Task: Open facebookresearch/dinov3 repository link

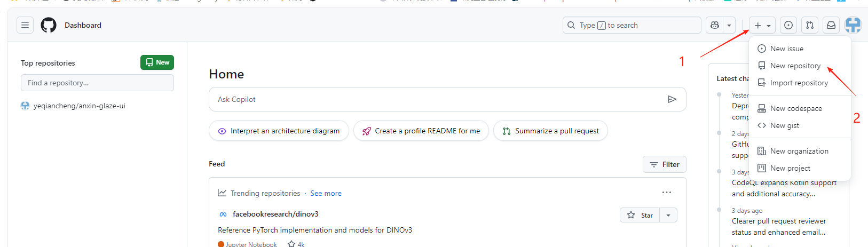Action: [x=275, y=214]
